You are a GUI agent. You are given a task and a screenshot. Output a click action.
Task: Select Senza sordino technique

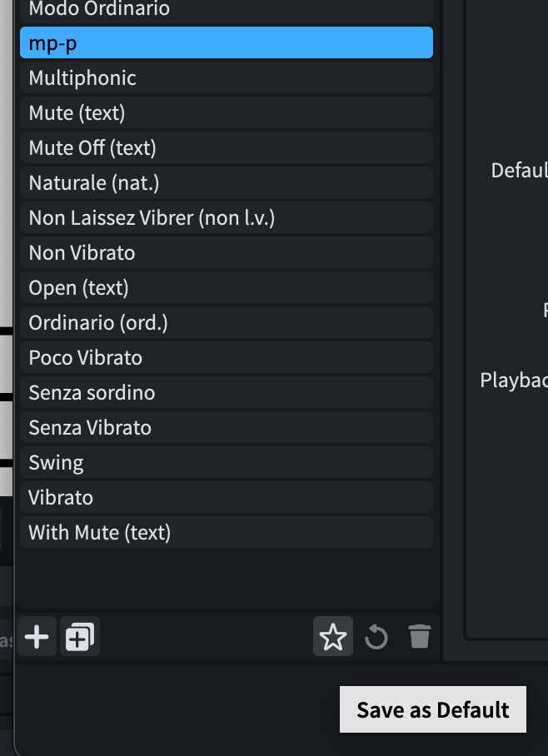(x=226, y=393)
